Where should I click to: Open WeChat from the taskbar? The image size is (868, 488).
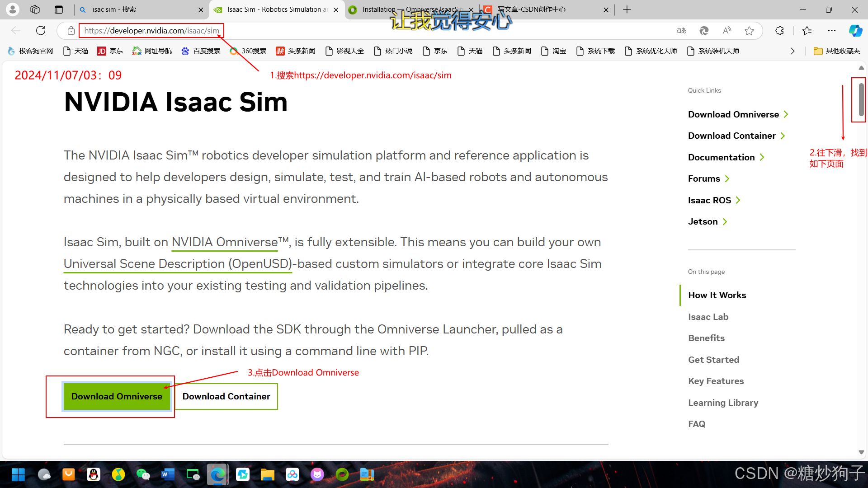point(143,474)
